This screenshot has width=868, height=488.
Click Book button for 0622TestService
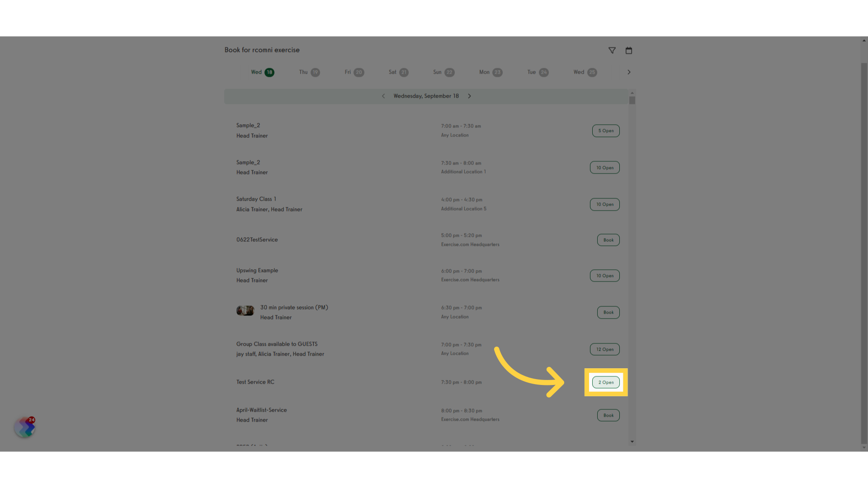coord(608,239)
